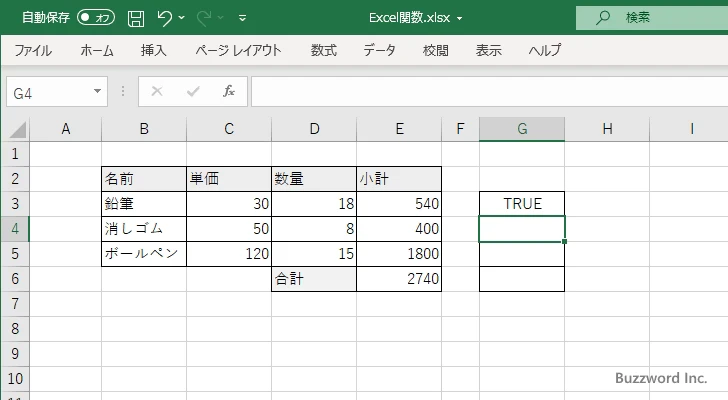Select the TRUE cell in G3
Screen dimensions: 728x400
tap(522, 204)
